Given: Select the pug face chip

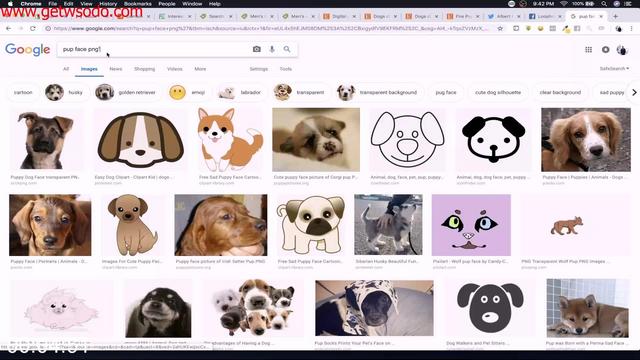Looking at the screenshot, I should coord(446,93).
